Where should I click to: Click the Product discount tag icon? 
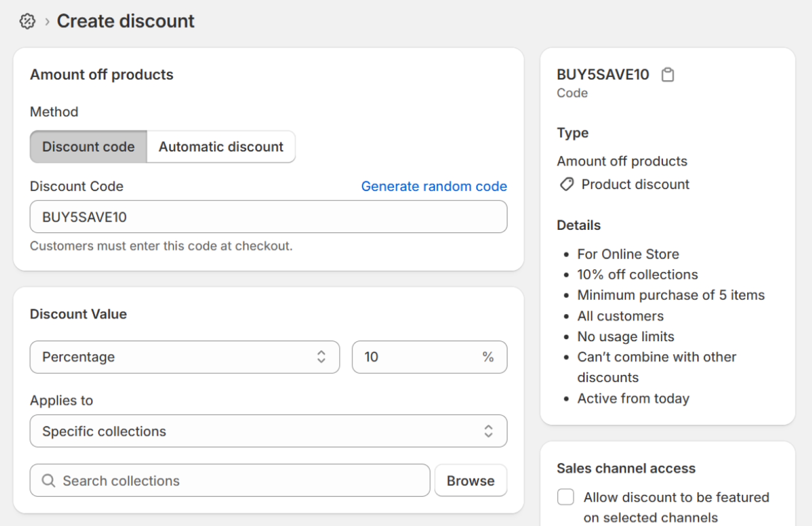coord(566,184)
